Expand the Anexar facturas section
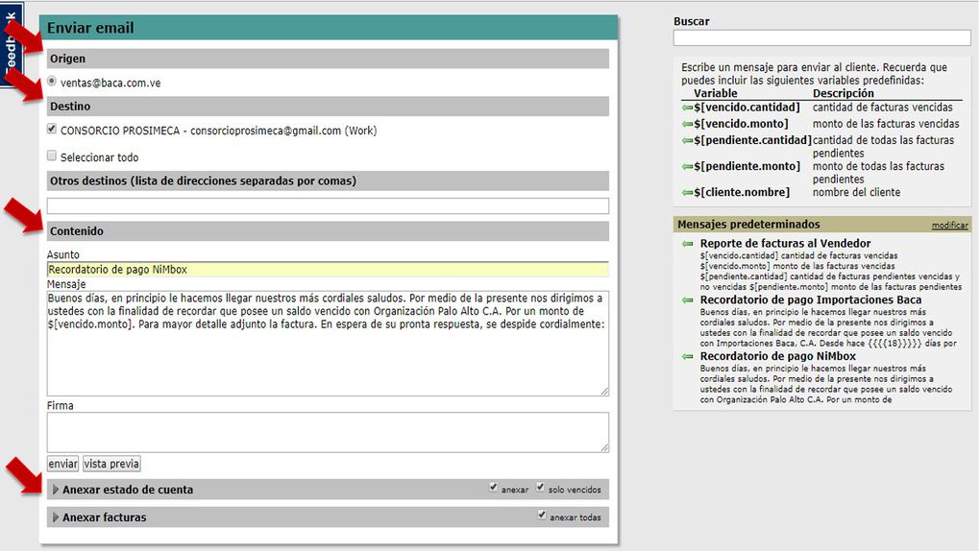 [56, 517]
